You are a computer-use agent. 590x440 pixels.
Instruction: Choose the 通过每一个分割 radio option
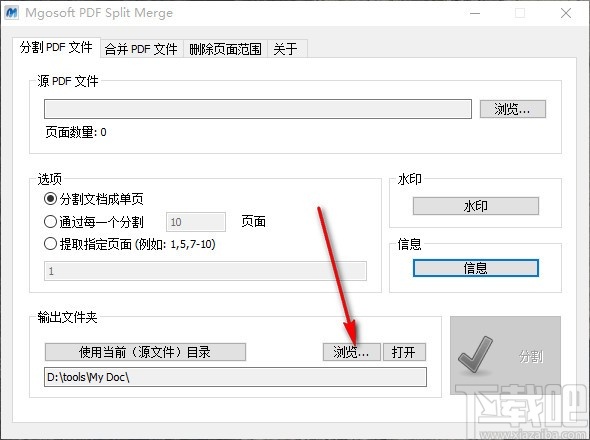[94, 222]
